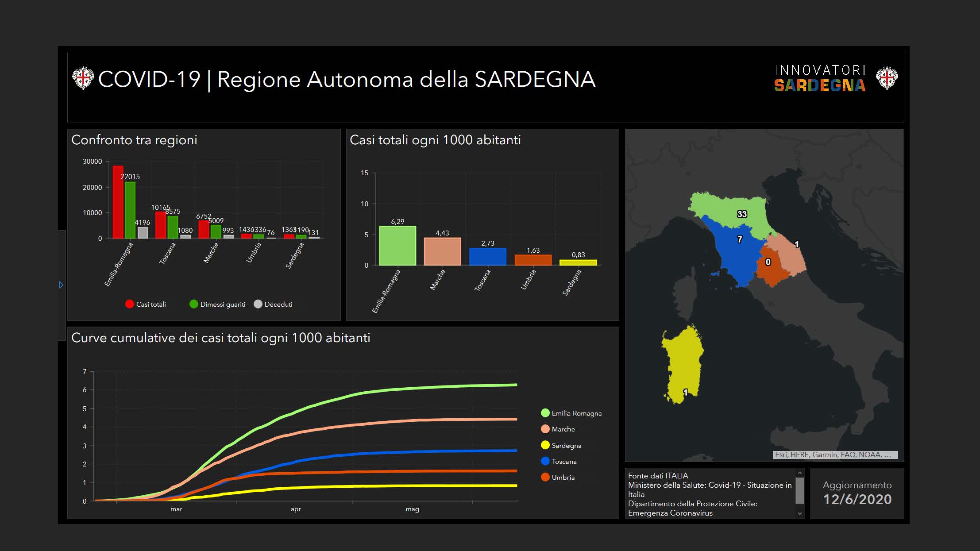Click the Marche legend dot in the curve chart

(x=545, y=429)
